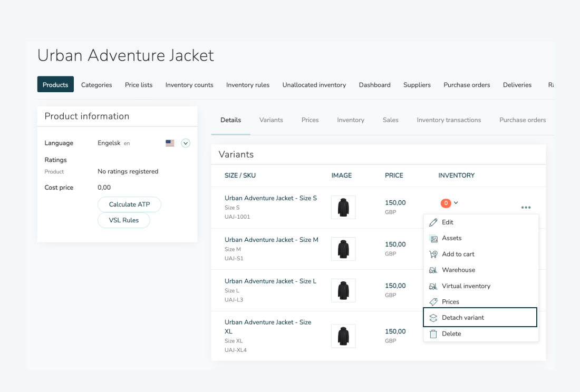Screen dimensions: 580x392
Task: Click the Add to cart icon
Action: pos(433,254)
